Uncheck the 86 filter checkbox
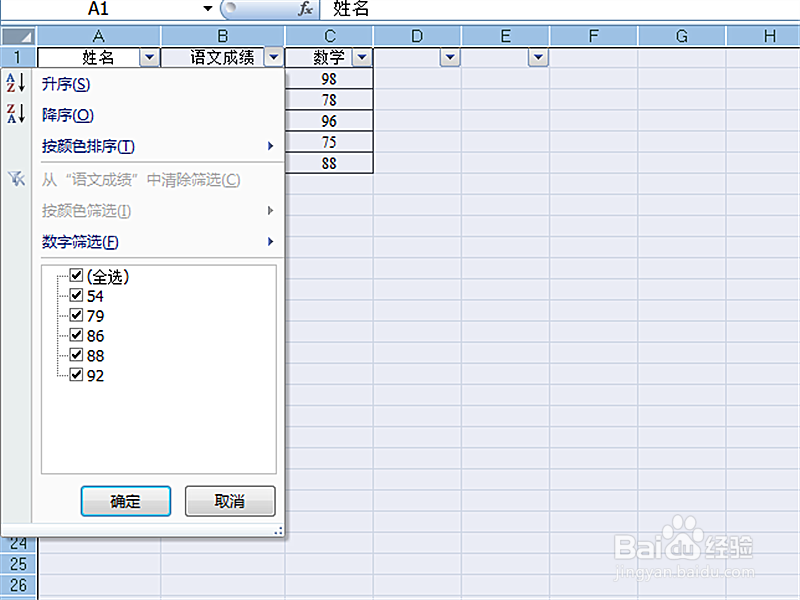 76,335
